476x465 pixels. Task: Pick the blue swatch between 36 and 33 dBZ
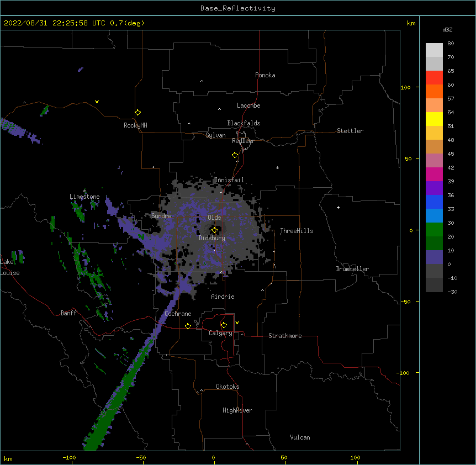(434, 202)
